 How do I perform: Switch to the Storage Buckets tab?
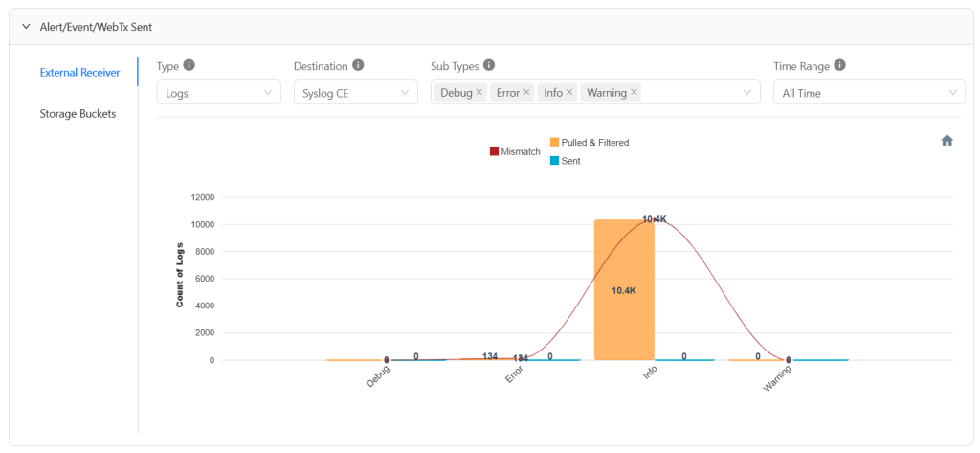pyautogui.click(x=78, y=114)
